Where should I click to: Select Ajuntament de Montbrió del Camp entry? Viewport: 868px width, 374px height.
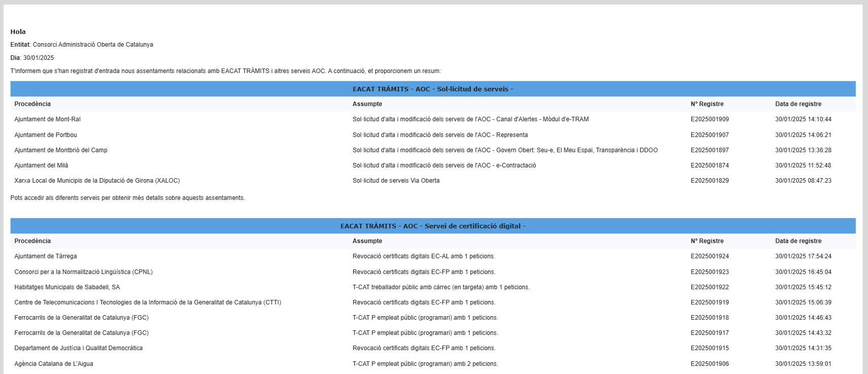click(61, 150)
